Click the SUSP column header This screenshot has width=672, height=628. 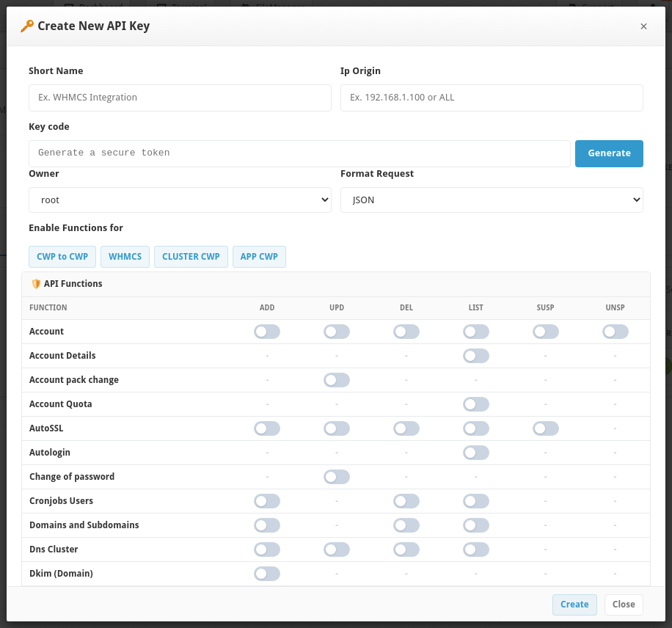click(x=546, y=308)
